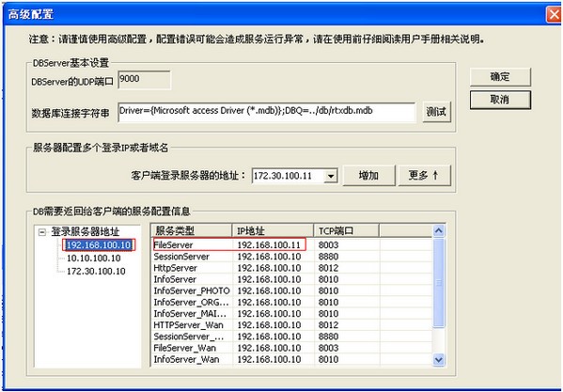Click the 更多 ↑ button

pos(424,176)
